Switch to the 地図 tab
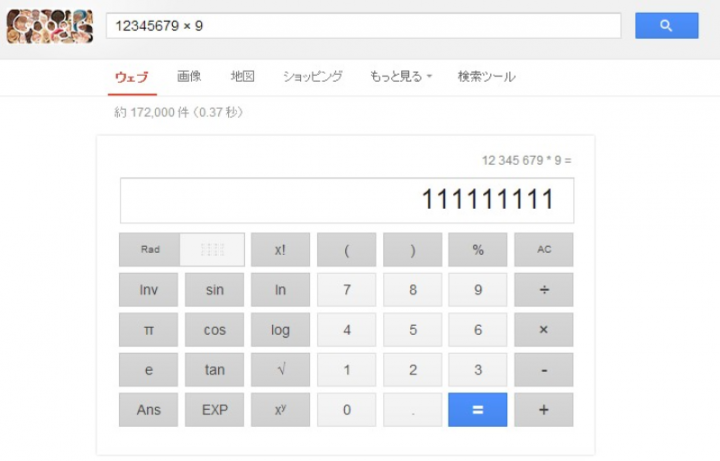This screenshot has width=720, height=461. (x=242, y=76)
